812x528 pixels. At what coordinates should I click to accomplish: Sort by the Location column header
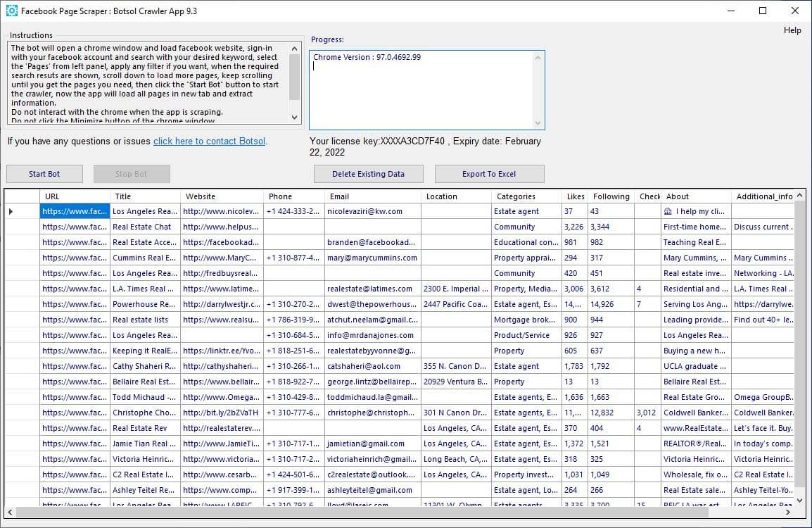[x=456, y=196]
